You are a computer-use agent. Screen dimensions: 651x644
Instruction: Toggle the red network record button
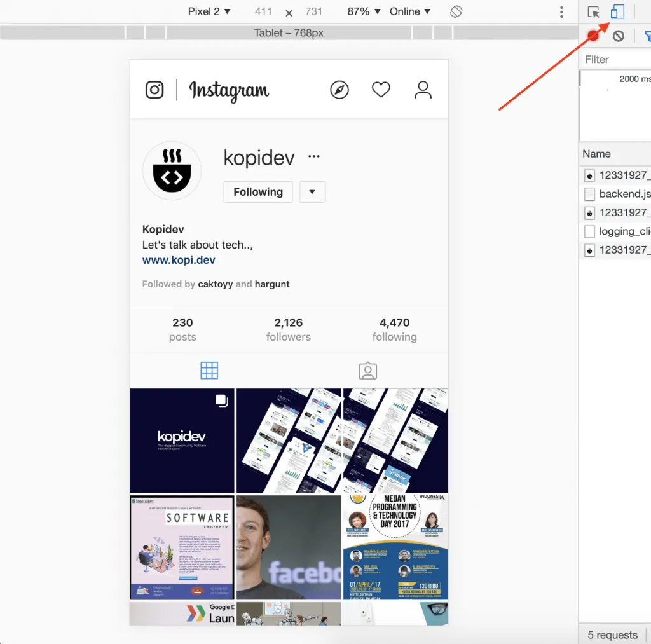point(593,36)
